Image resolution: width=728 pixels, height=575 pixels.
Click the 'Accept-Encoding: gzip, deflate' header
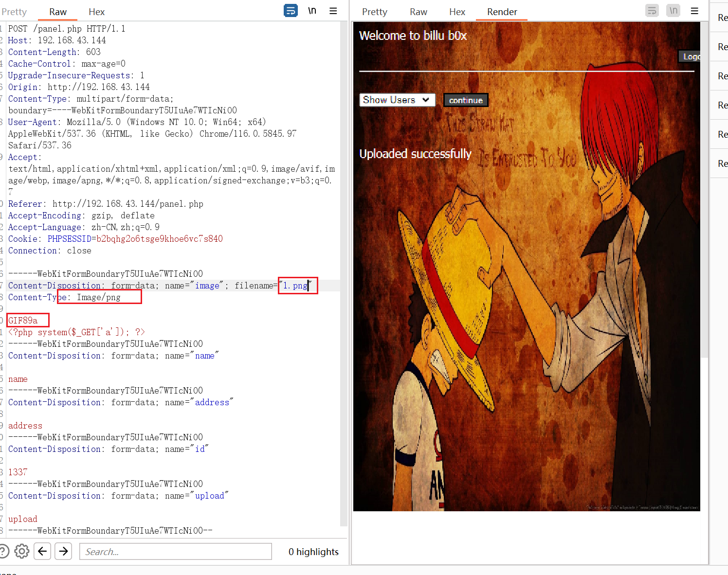pyautogui.click(x=81, y=216)
